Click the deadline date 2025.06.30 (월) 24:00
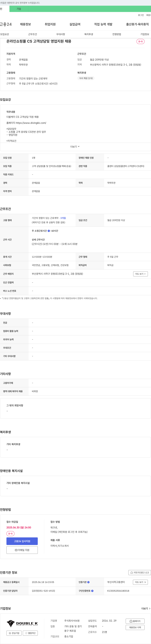The height and width of the screenshot is (644, 151). [19, 527]
